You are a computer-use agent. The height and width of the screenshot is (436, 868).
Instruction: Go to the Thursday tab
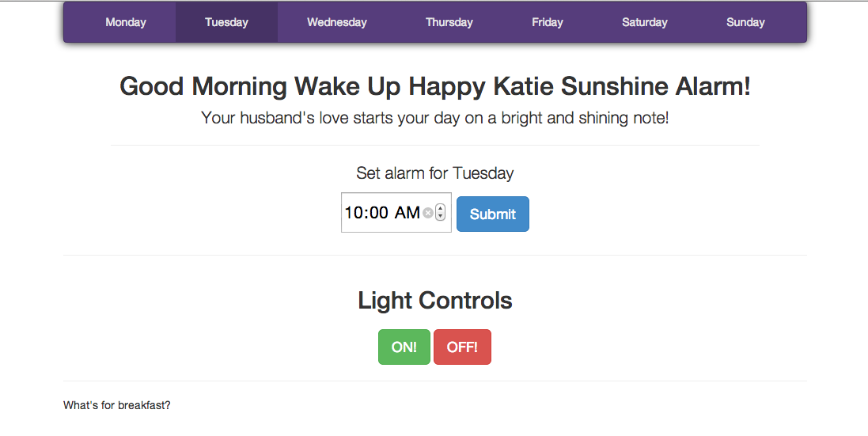449,22
